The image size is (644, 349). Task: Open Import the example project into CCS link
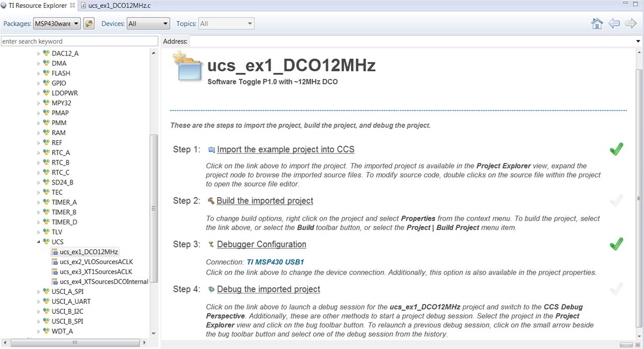coord(286,149)
